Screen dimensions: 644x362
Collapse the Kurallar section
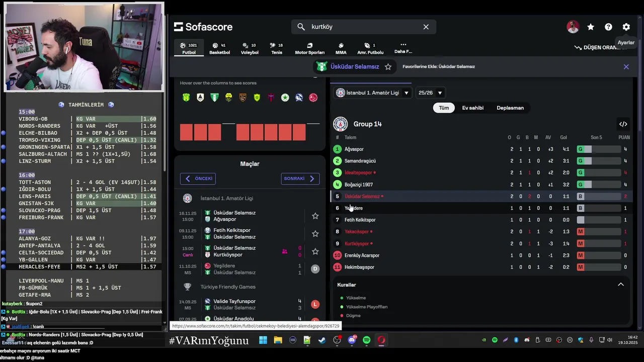(x=621, y=285)
